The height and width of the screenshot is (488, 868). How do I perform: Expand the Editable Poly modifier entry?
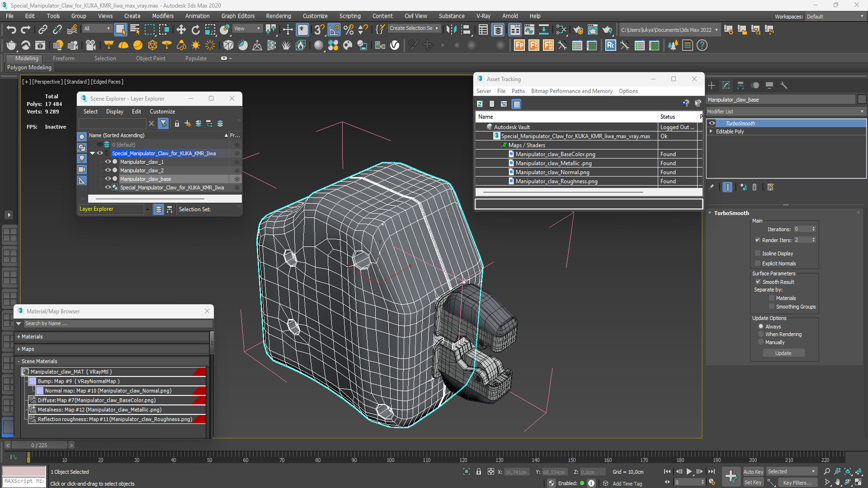pos(711,131)
